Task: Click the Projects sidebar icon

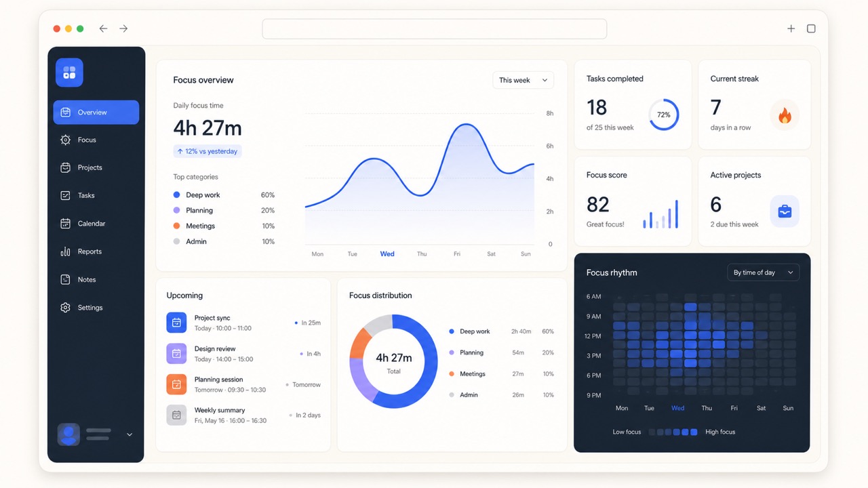Action: (x=65, y=167)
